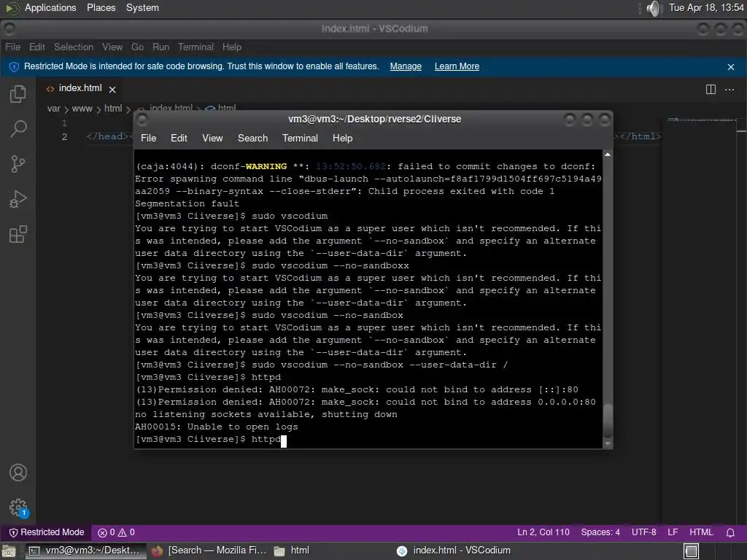747x560 pixels.
Task: Switch to html folder taskbar button
Action: coord(292,551)
